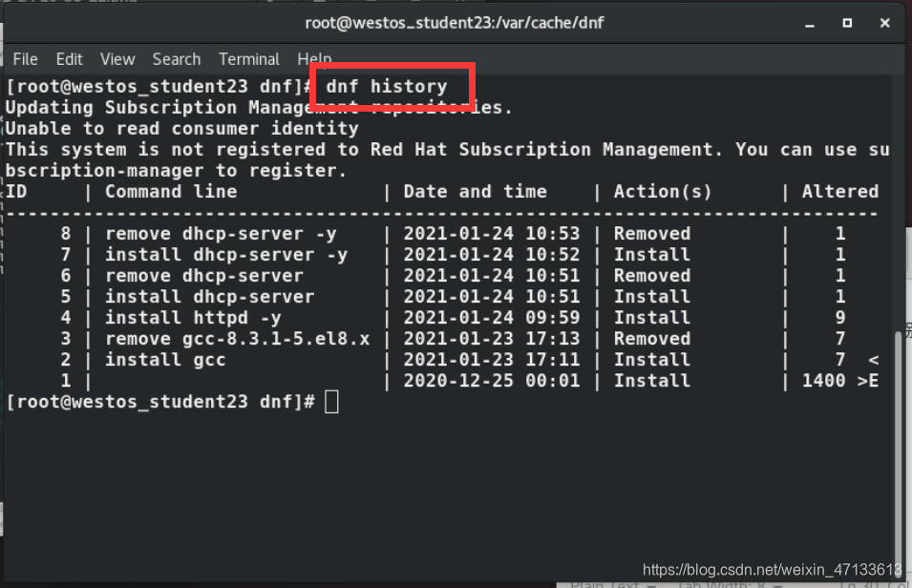Open the Help menu
912x588 pixels.
(x=314, y=59)
